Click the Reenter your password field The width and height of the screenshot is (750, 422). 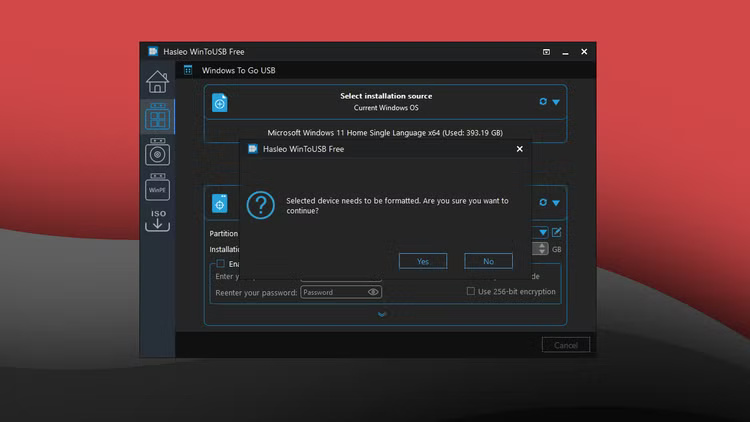click(341, 292)
